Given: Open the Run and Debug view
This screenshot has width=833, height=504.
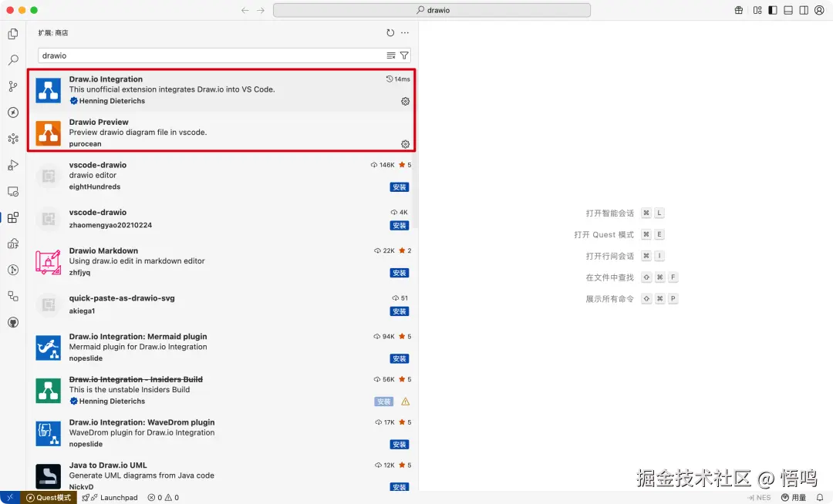Looking at the screenshot, I should (x=13, y=165).
